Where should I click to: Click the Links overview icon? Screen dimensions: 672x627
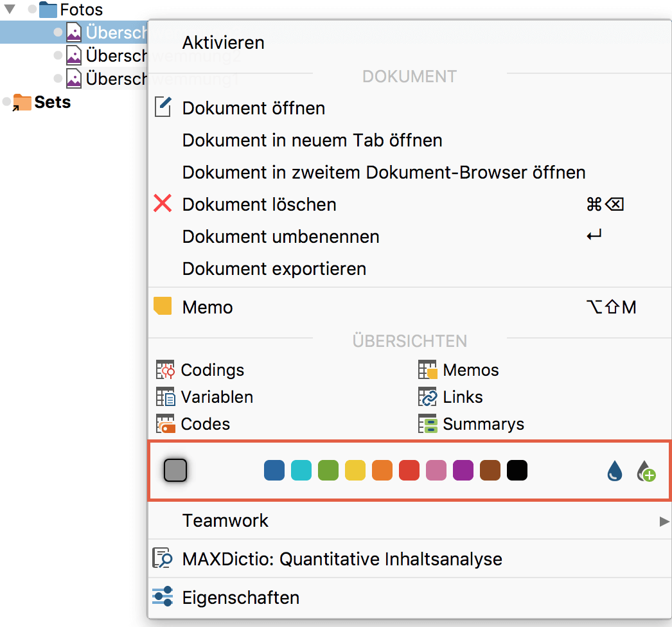[x=428, y=397]
